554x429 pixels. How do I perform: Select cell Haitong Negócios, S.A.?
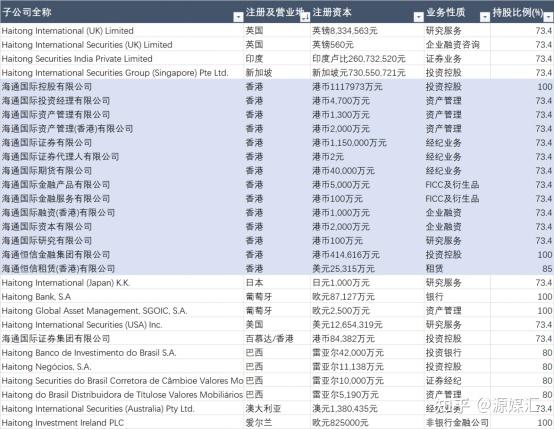point(122,366)
